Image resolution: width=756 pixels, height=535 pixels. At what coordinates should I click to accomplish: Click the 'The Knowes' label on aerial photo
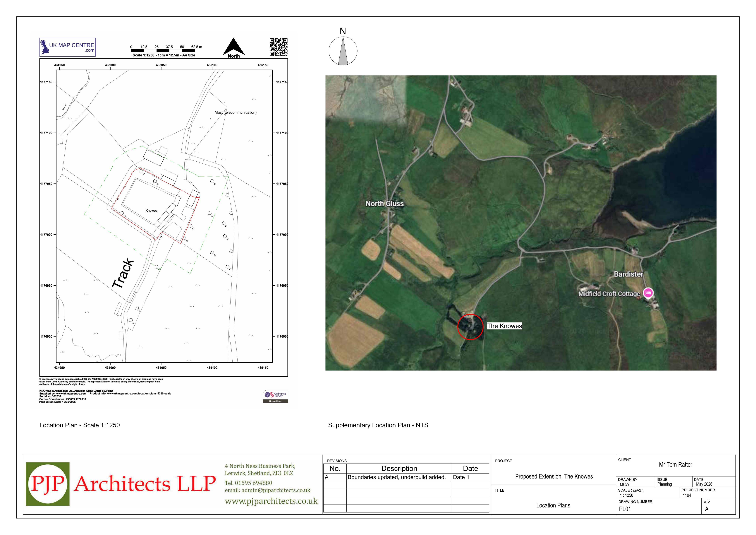click(504, 326)
